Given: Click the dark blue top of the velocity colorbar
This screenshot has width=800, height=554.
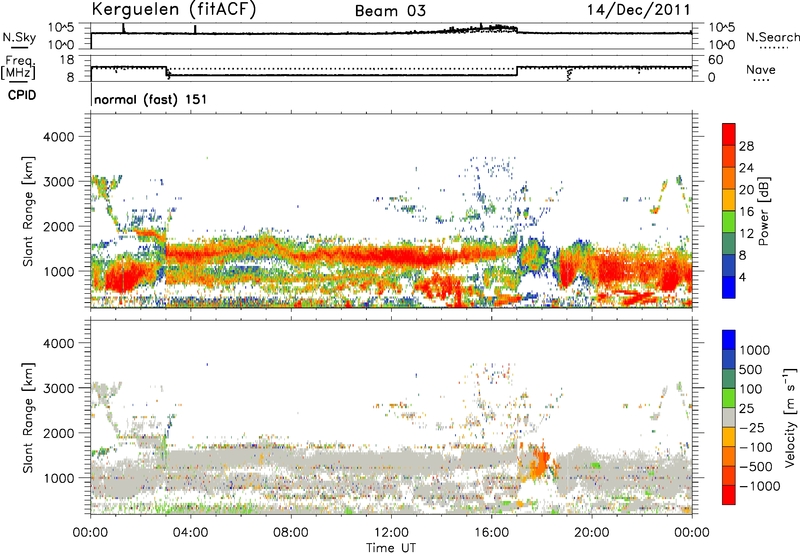Looking at the screenshot, I should [x=729, y=340].
